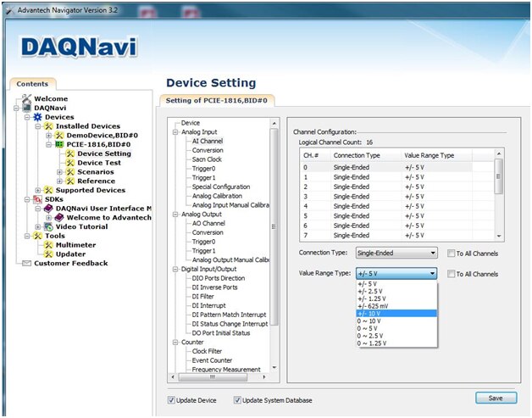Open Special Configuration settings page
This screenshot has height=418, width=532.
221,187
